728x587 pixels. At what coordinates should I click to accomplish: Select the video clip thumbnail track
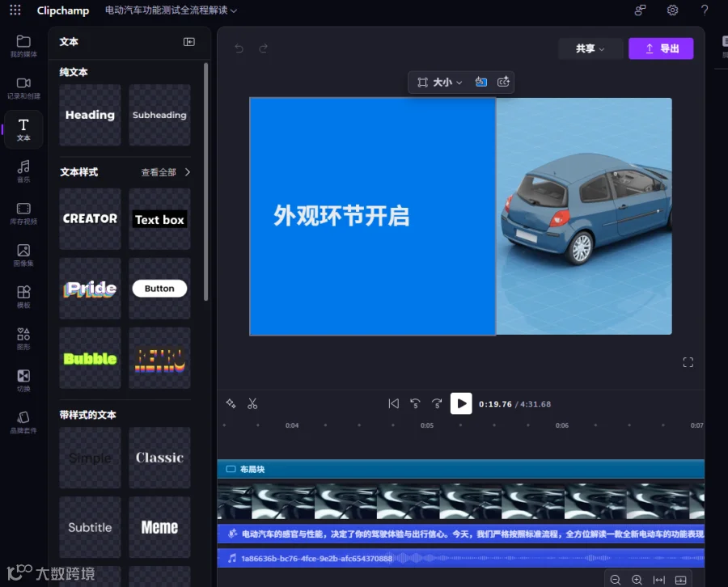click(x=460, y=501)
